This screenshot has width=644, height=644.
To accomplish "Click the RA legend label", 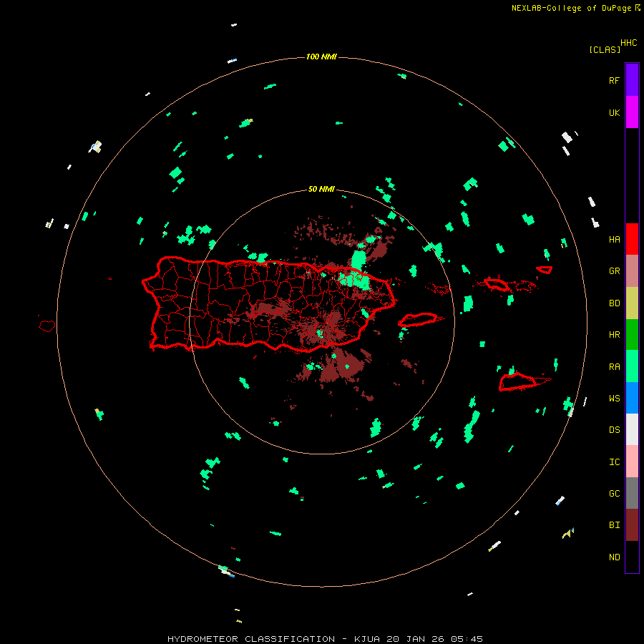I will click(x=614, y=367).
